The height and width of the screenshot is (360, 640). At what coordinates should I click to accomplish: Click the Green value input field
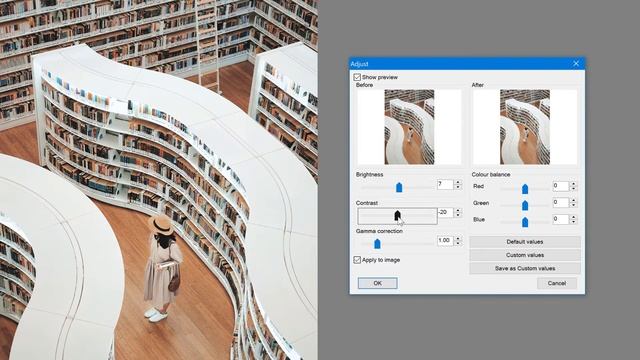tap(561, 202)
